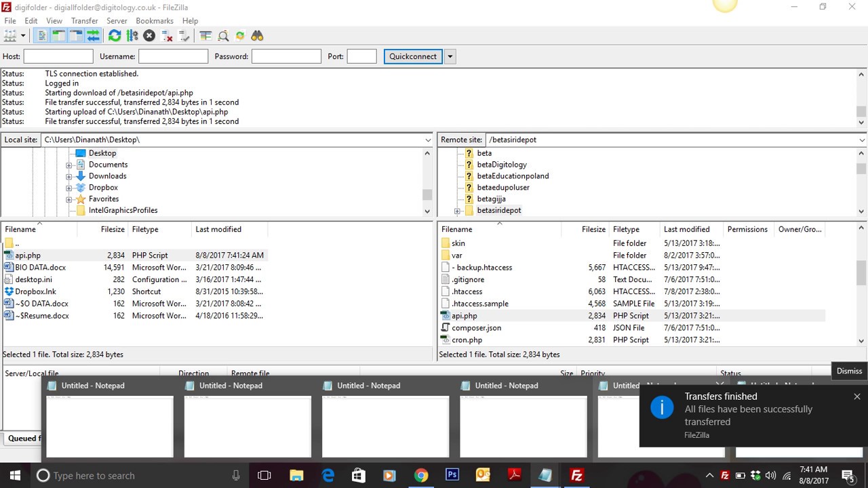The height and width of the screenshot is (488, 868).
Task: Click the Username input field
Action: point(173,56)
